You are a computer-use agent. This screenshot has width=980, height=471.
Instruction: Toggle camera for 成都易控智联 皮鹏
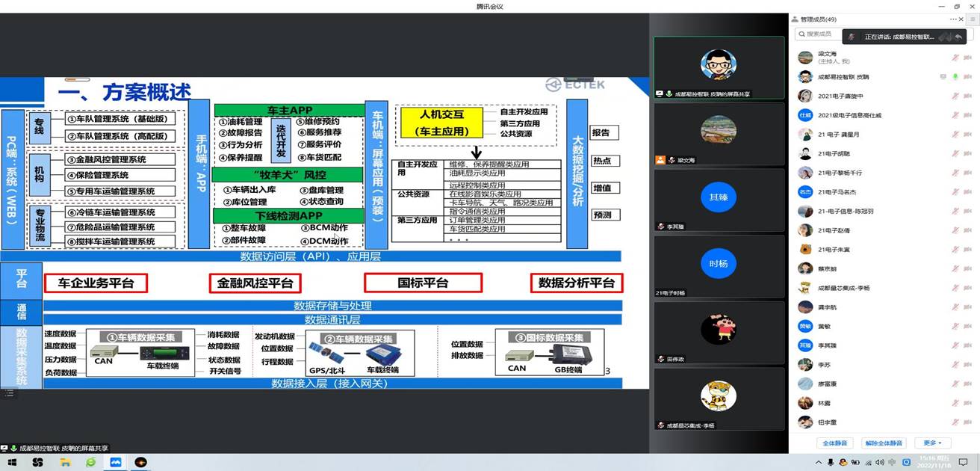pos(969,76)
